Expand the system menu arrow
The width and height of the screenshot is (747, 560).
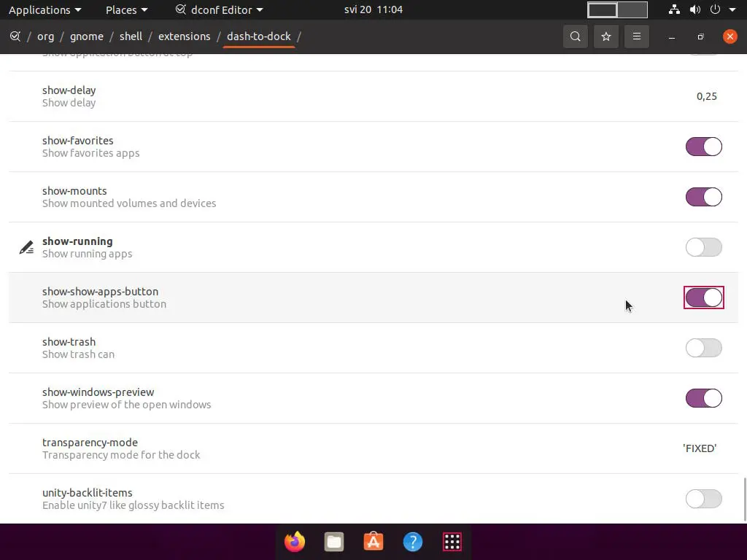point(732,9)
